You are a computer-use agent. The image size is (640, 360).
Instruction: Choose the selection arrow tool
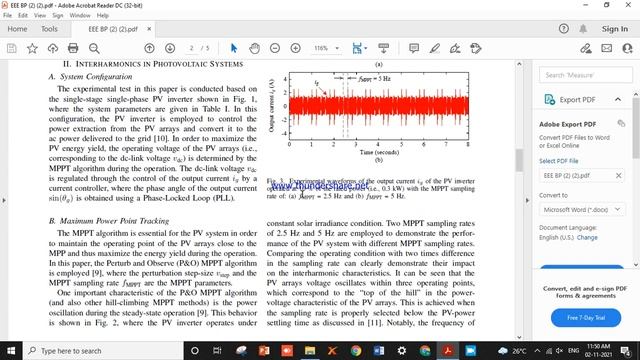pyautogui.click(x=233, y=48)
